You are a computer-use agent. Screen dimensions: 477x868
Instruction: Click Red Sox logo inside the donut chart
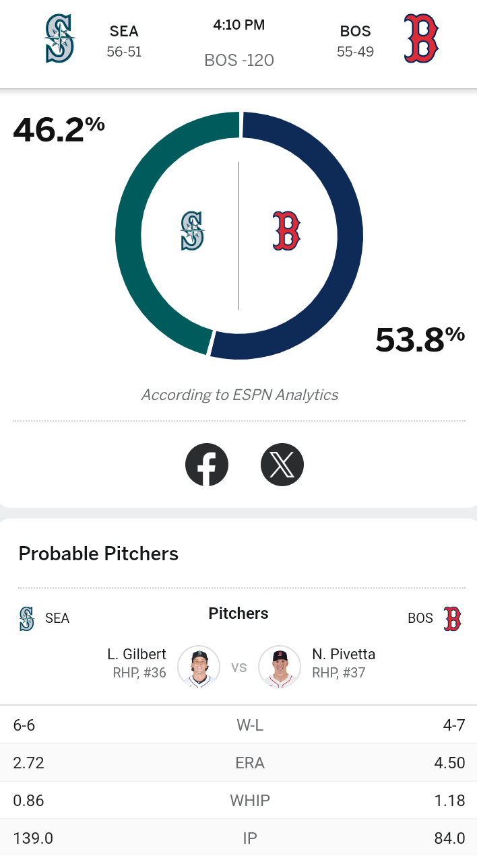[286, 231]
